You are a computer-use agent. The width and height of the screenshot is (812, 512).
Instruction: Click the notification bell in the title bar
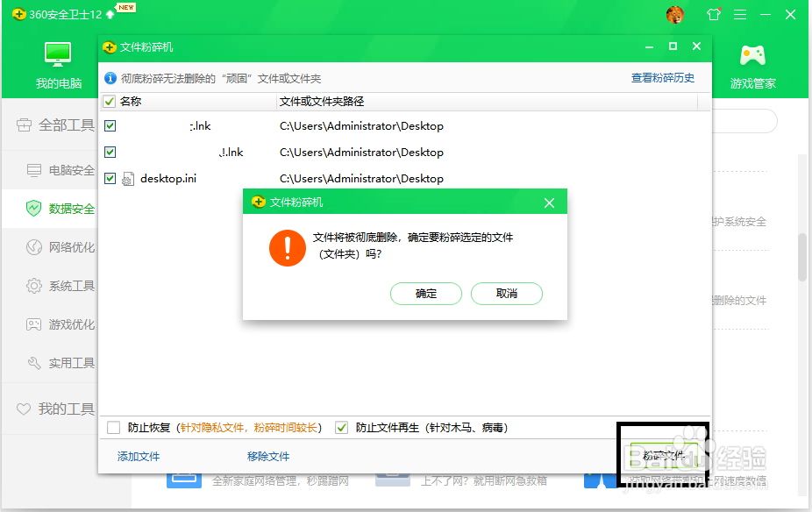point(713,14)
